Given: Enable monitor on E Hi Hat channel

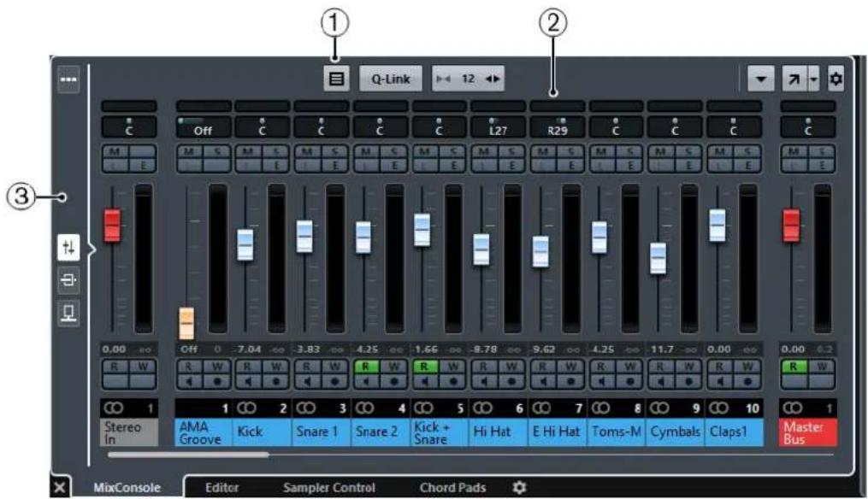Looking at the screenshot, I should coord(543,381).
